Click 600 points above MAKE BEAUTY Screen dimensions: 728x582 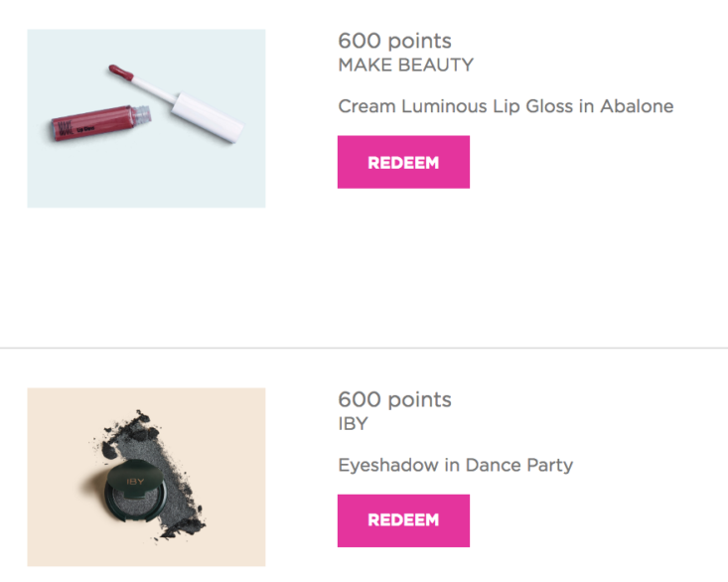[x=394, y=41]
